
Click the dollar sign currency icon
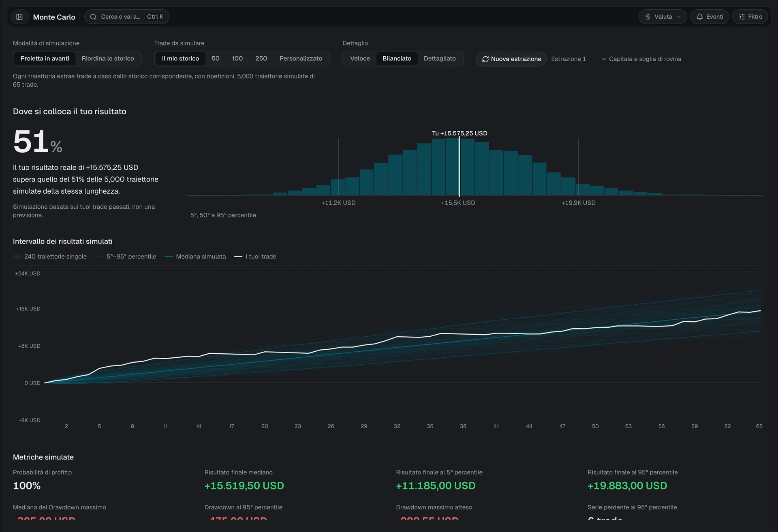pyautogui.click(x=648, y=17)
